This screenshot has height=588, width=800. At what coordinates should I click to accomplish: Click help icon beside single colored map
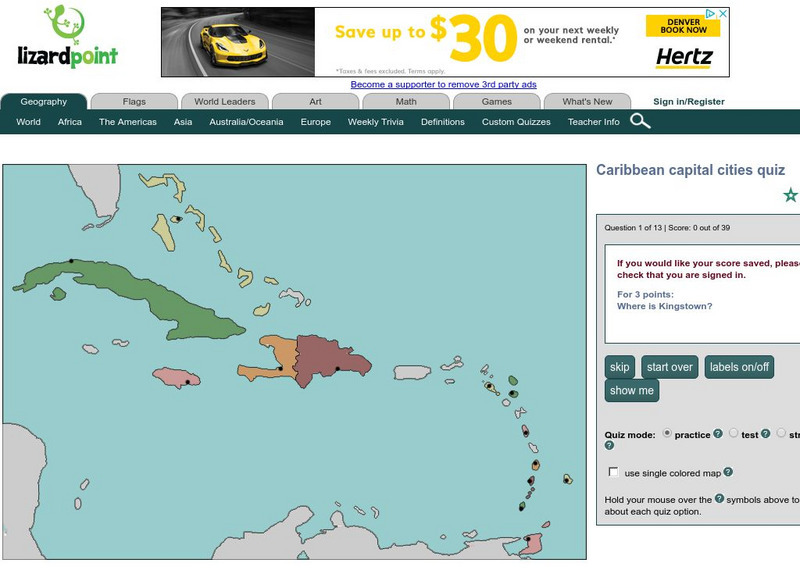pyautogui.click(x=728, y=472)
